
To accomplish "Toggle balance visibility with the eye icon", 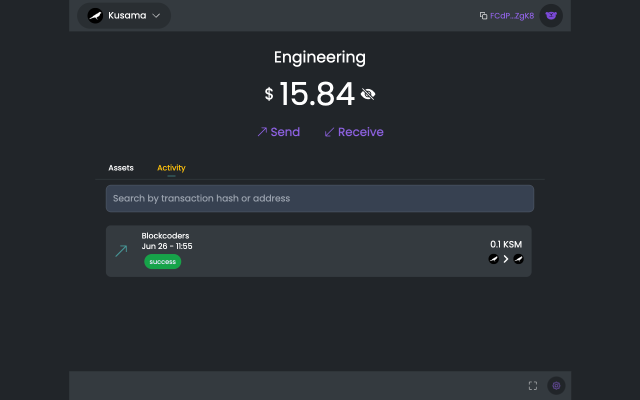I will pyautogui.click(x=368, y=95).
